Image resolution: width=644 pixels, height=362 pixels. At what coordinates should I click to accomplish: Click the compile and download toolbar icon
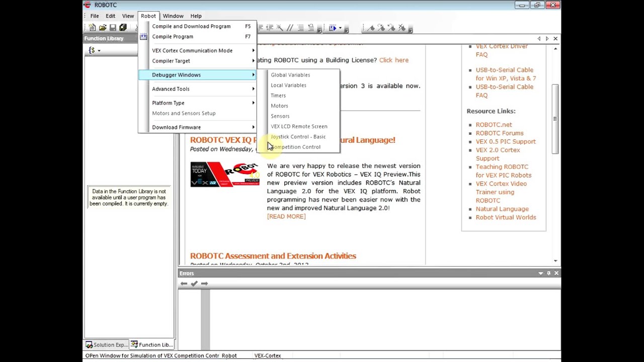tap(333, 28)
